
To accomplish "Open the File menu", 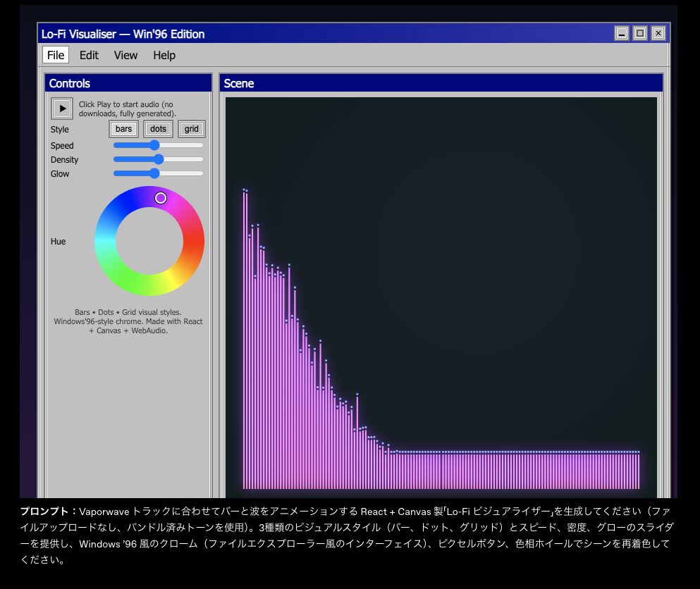I will coord(56,55).
